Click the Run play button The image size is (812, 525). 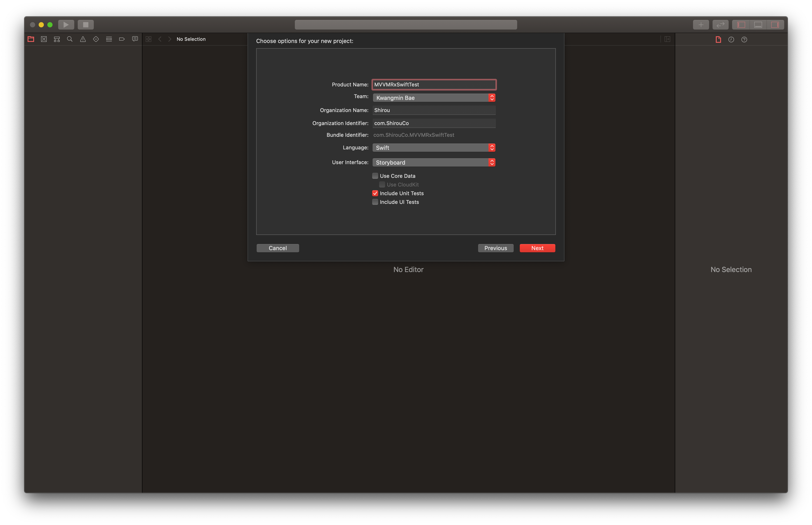(x=66, y=25)
